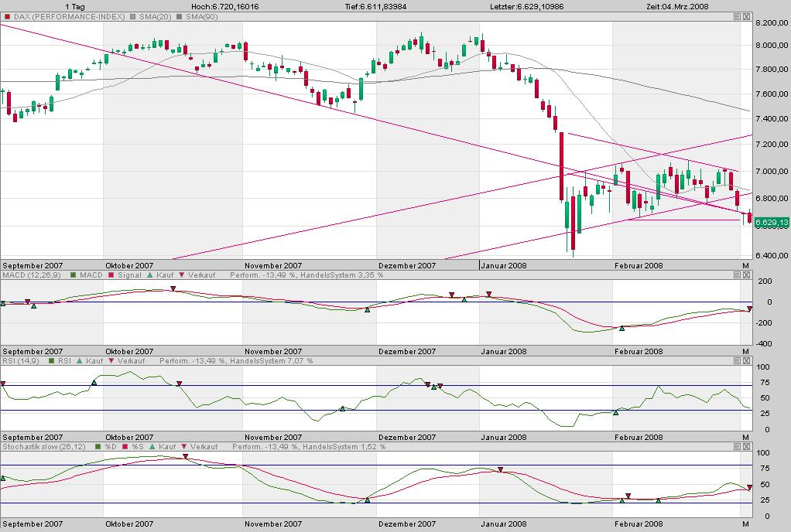Screen dimensions: 791x532
Task: Select the RSI buy marker in late September 2007
Action: [94, 383]
